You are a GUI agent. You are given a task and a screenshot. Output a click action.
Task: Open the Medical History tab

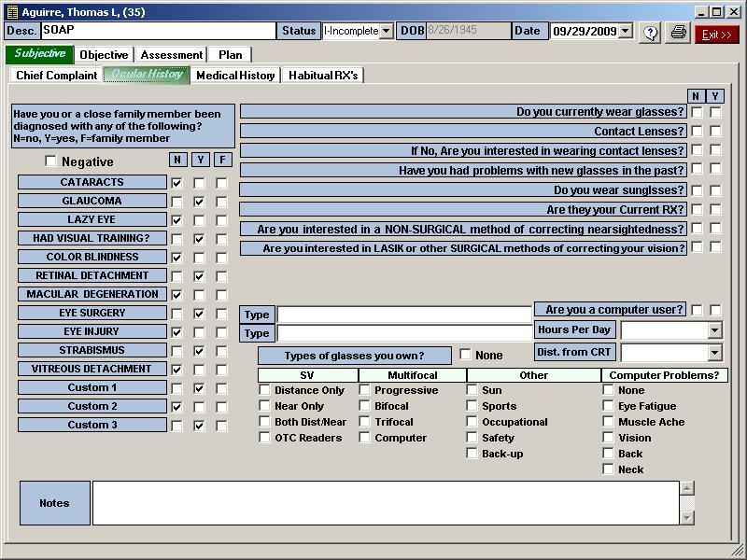coord(235,76)
